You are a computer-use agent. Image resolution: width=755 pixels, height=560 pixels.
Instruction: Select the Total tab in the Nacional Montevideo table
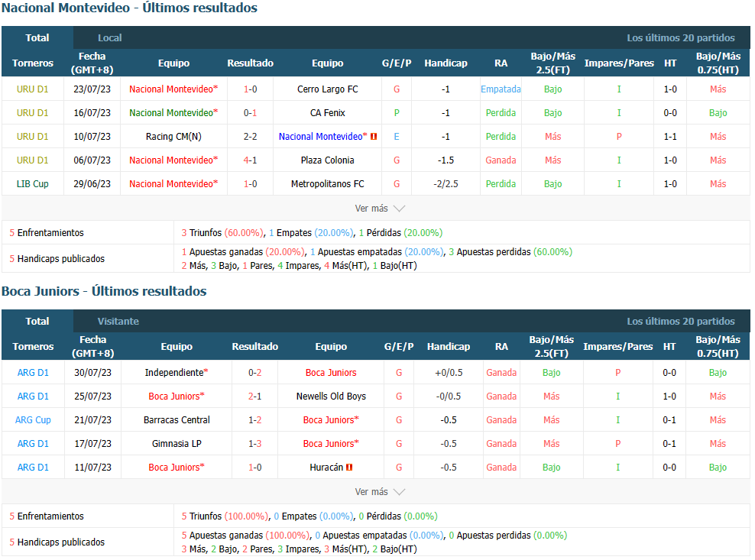[x=37, y=37]
